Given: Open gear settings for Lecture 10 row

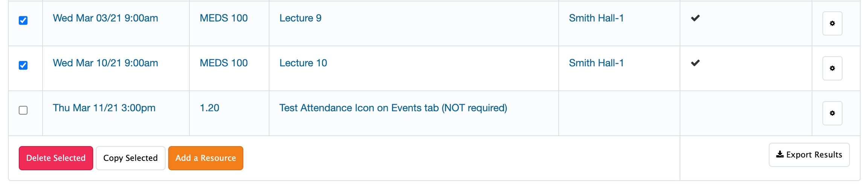Looking at the screenshot, I should click(x=832, y=68).
